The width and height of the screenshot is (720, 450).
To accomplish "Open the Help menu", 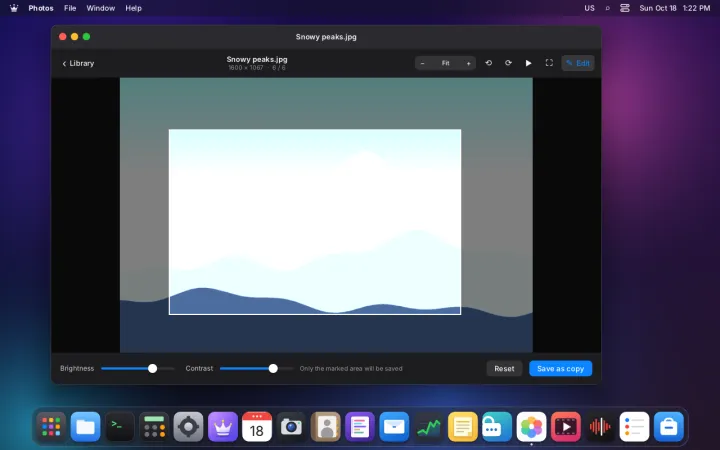I will pos(133,8).
